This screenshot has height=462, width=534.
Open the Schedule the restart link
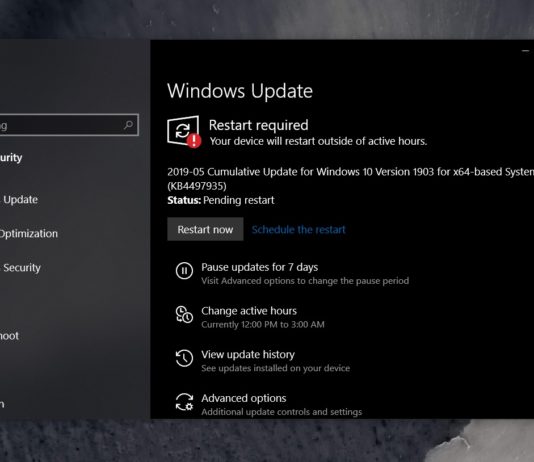[x=298, y=229]
